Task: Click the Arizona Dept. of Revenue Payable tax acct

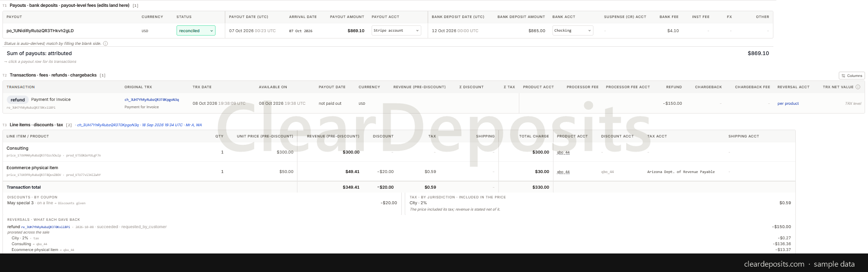Action: point(681,172)
